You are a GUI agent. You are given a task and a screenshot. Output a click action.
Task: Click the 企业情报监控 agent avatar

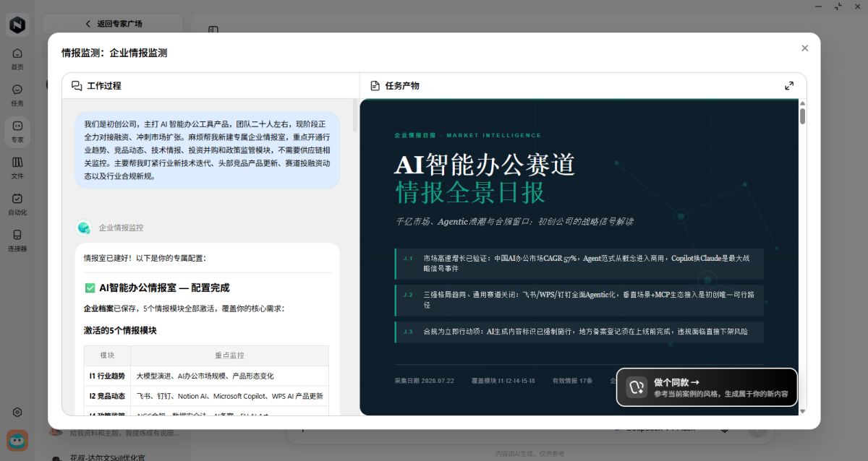coord(84,228)
